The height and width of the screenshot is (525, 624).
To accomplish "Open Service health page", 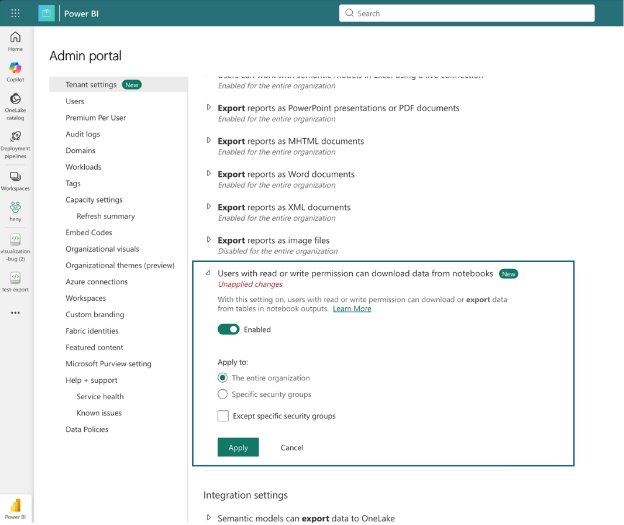I will 100,396.
